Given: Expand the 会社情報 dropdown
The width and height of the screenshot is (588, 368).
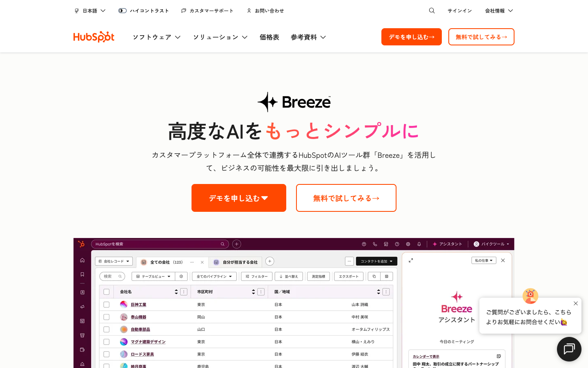Looking at the screenshot, I should click(x=499, y=11).
